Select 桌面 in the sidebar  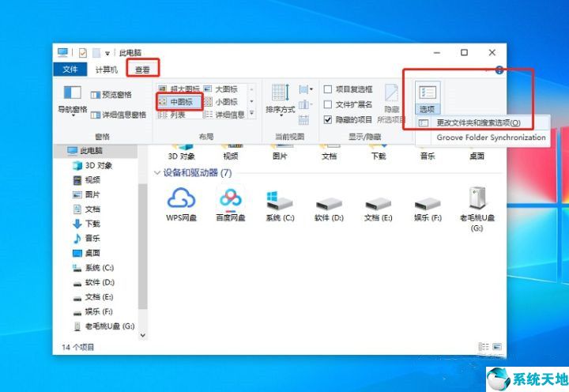click(86, 253)
